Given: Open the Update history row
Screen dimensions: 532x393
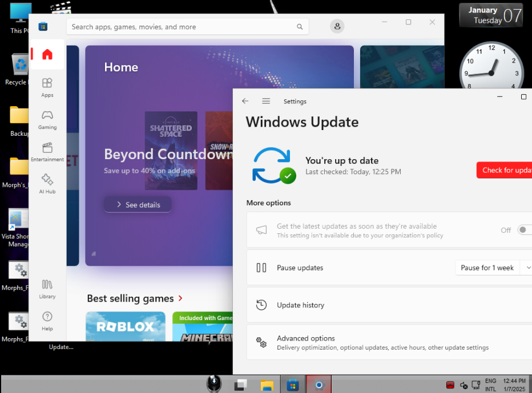Looking at the screenshot, I should [x=389, y=305].
